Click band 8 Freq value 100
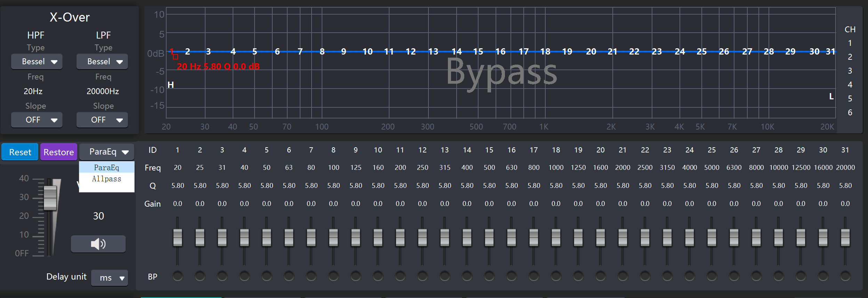The width and height of the screenshot is (868, 298). click(x=333, y=167)
